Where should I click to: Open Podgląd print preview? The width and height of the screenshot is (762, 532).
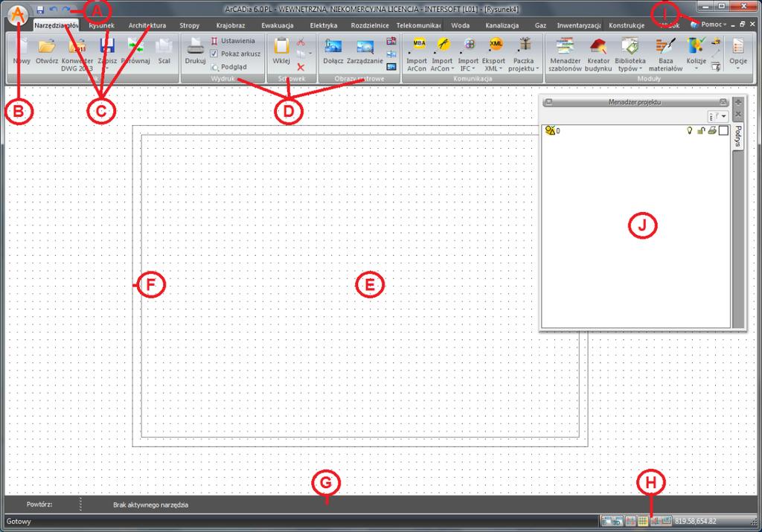(229, 67)
